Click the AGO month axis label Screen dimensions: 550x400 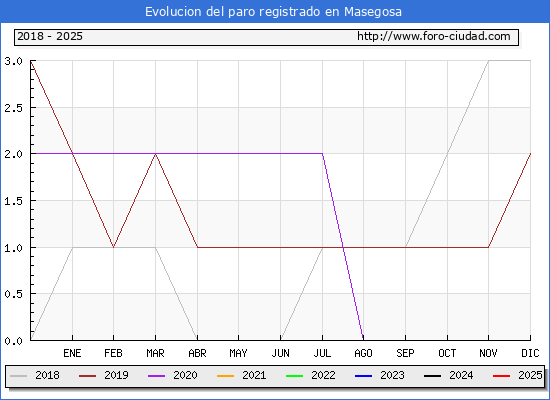pyautogui.click(x=363, y=353)
